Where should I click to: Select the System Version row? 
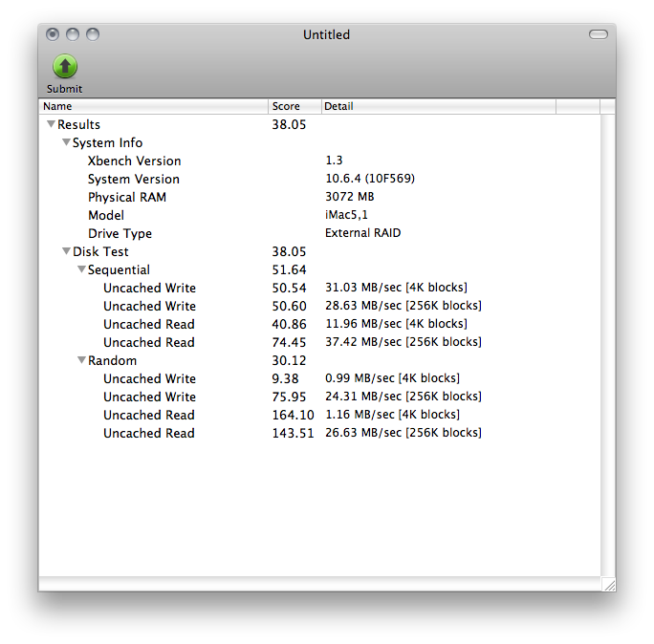coord(319,179)
